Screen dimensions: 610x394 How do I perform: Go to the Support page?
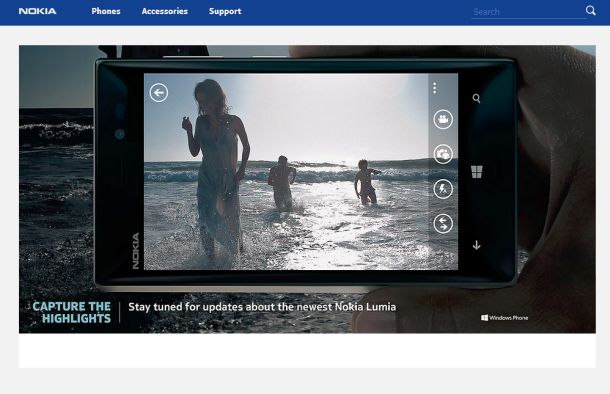pos(225,11)
